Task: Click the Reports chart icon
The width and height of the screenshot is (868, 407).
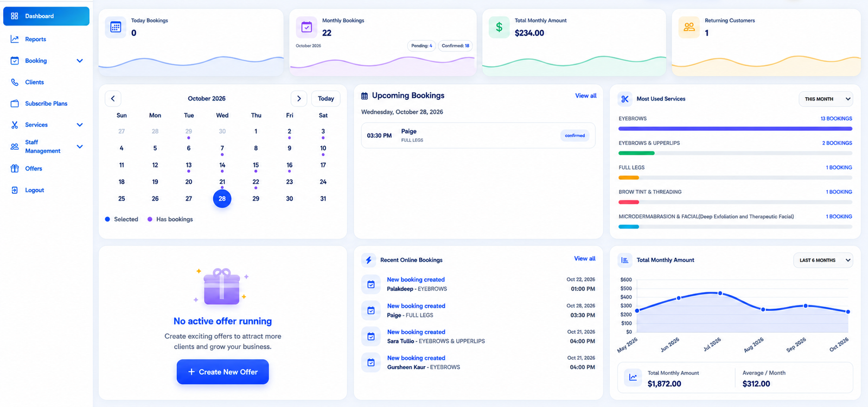Action: [x=15, y=39]
